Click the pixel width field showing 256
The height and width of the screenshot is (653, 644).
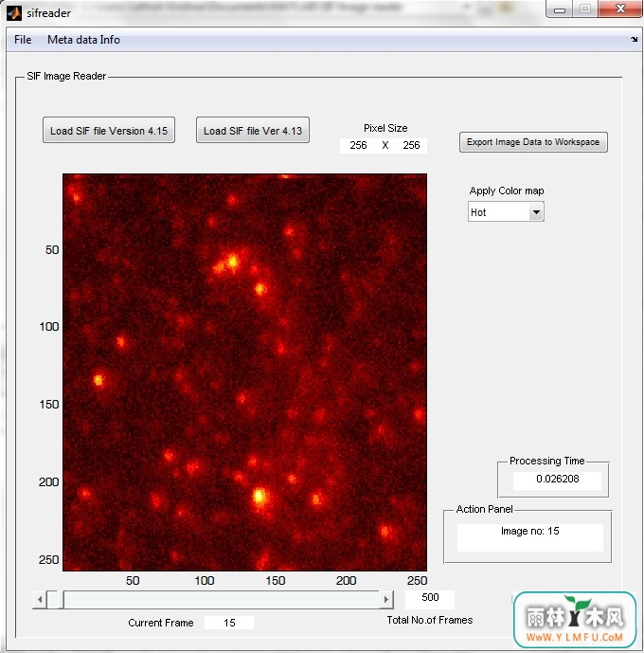point(358,145)
